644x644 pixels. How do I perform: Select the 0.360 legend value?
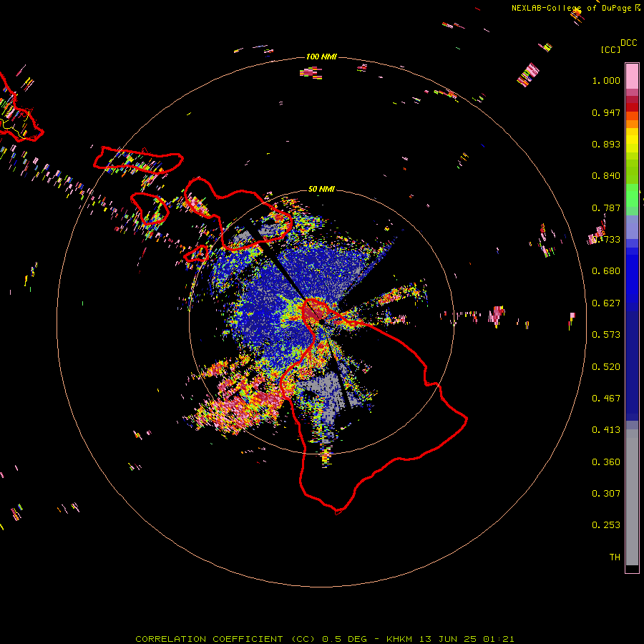point(606,462)
